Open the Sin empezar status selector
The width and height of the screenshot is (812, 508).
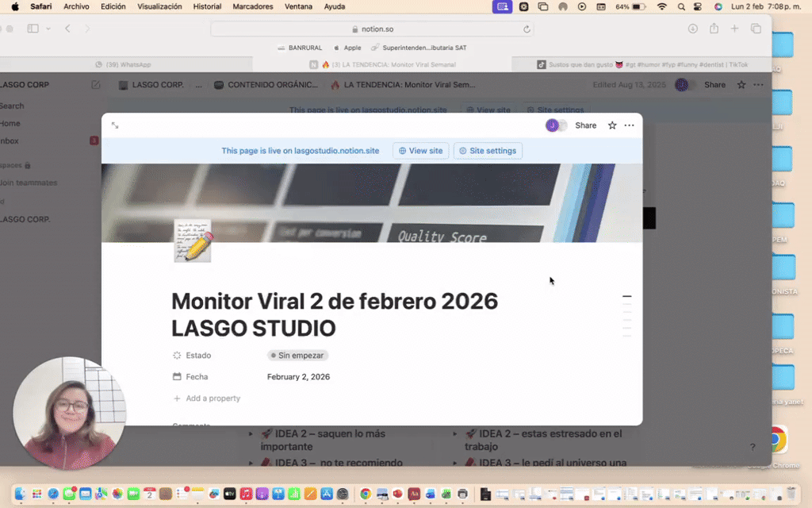(x=298, y=356)
